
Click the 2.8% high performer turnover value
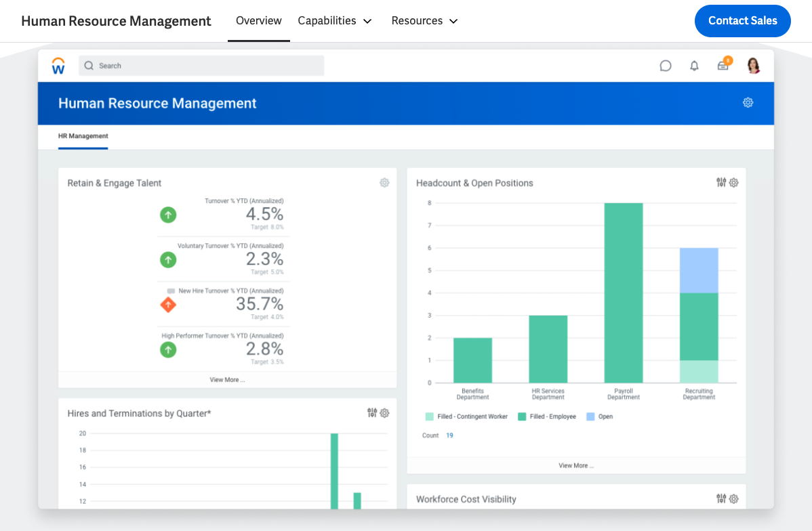point(264,349)
